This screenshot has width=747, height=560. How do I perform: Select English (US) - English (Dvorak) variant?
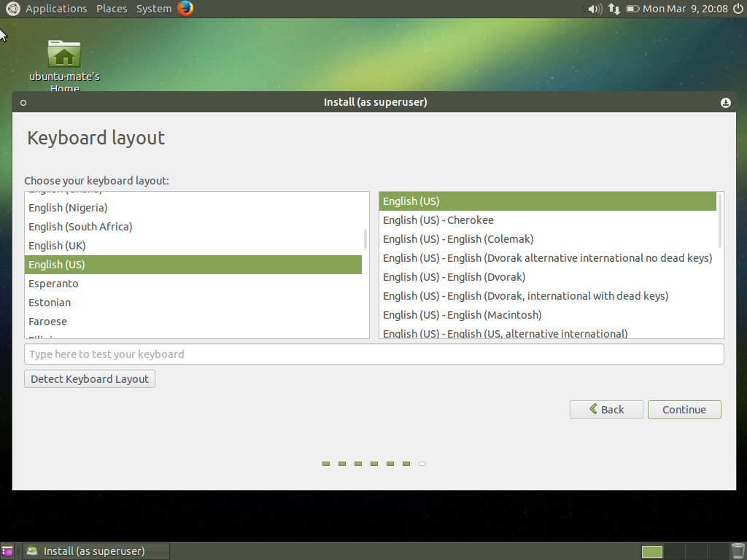click(547, 277)
